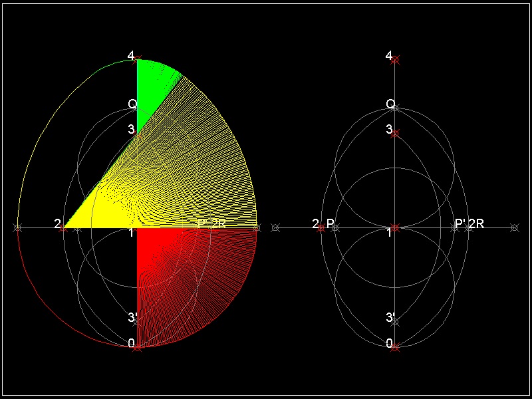The image size is (532, 399).
Task: Select center point 1 marker in right diagram
Action: [395, 227]
